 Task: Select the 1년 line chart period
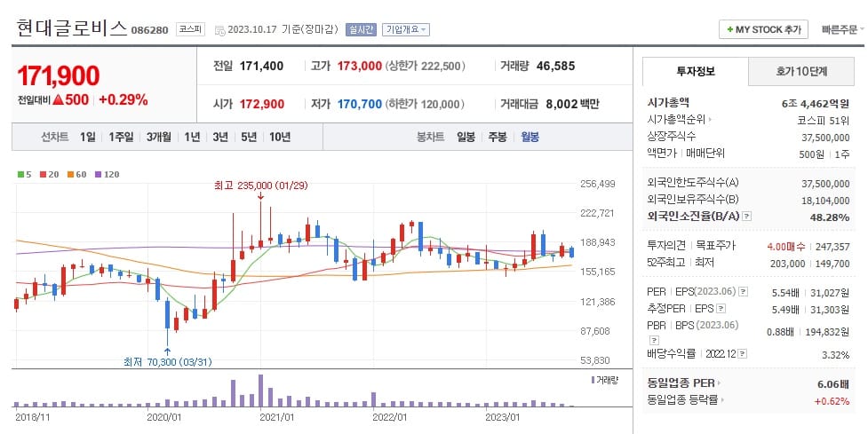[x=192, y=137]
